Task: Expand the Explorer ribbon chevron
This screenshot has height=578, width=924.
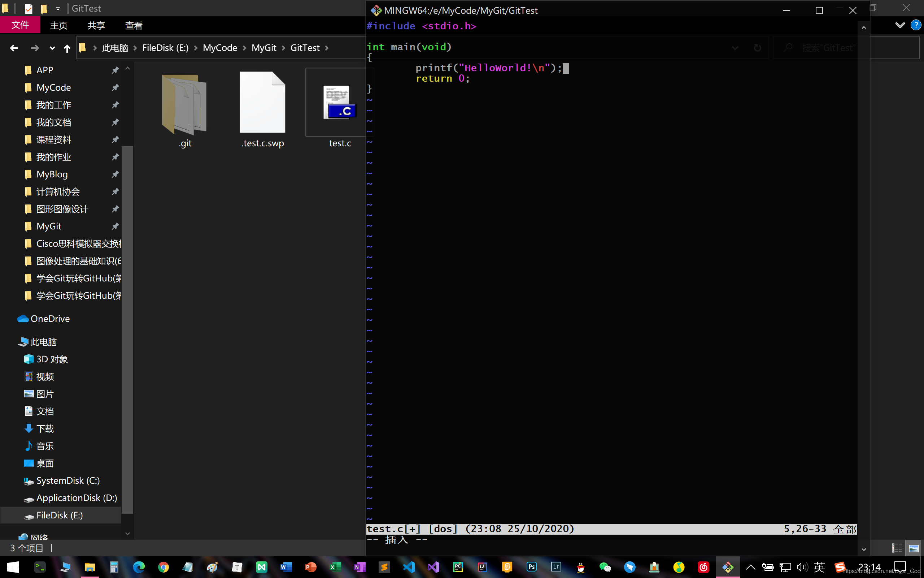Action: tap(900, 25)
